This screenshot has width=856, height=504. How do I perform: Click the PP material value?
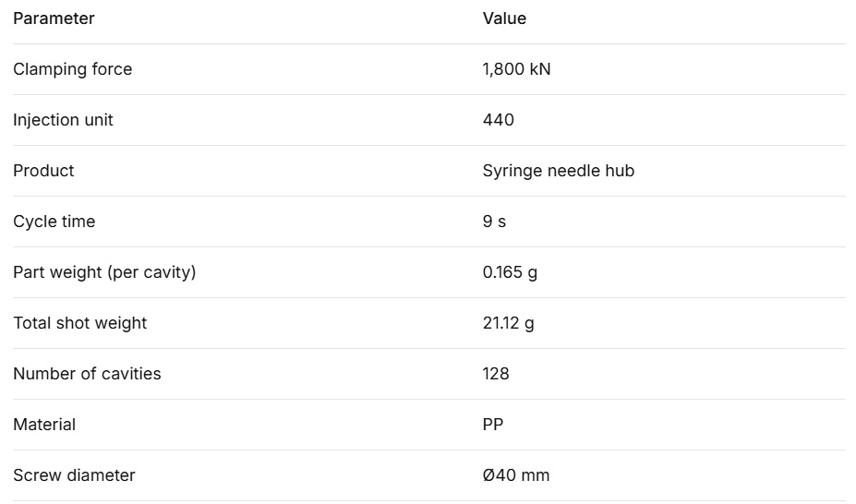(x=493, y=425)
